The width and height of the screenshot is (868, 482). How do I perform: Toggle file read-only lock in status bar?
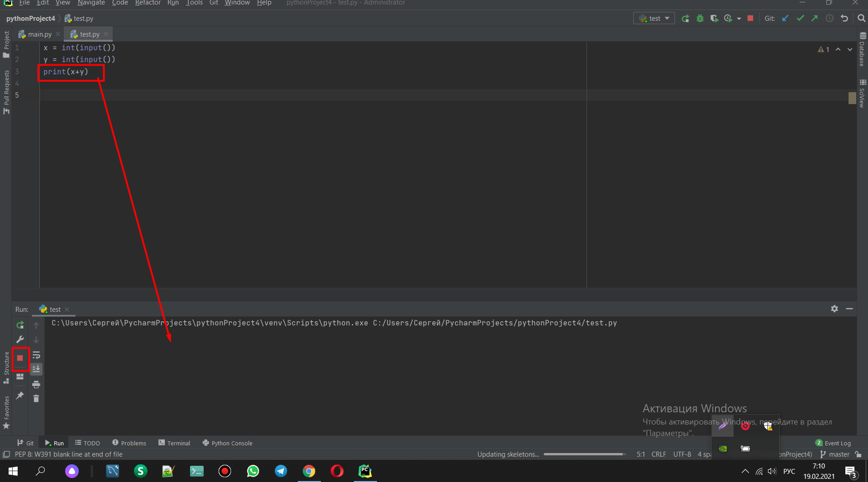tap(858, 454)
